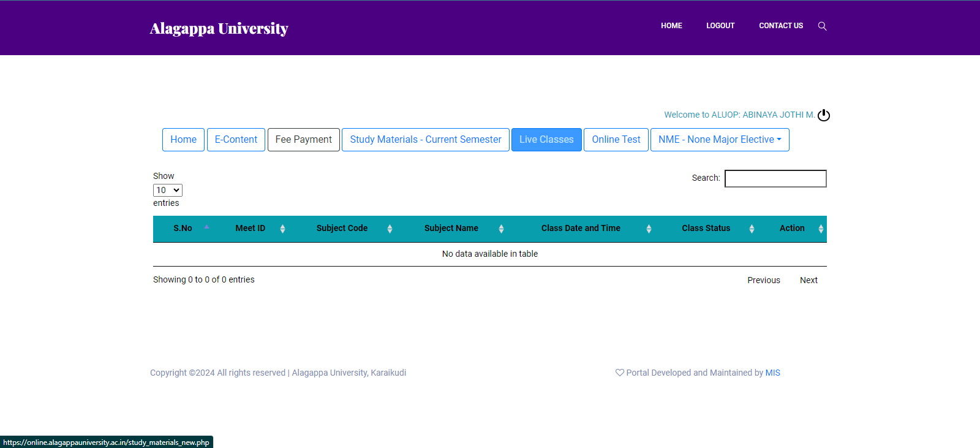Select the Live Classes tab

click(546, 140)
